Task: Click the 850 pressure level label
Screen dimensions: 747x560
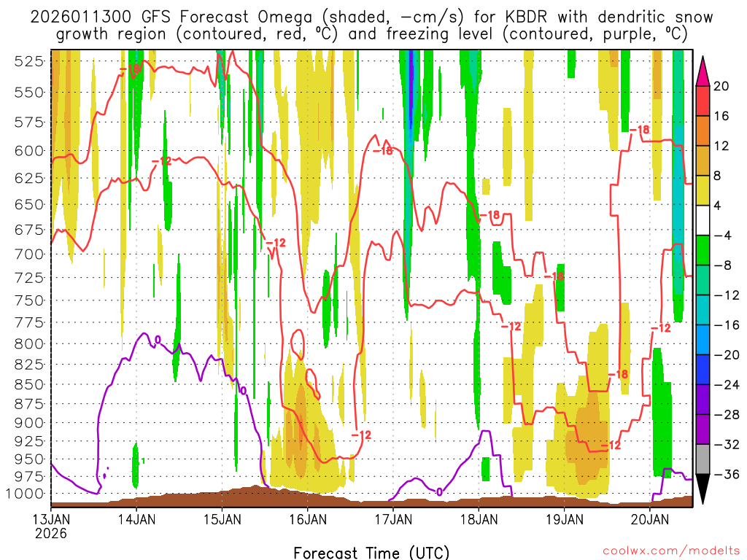Action: coord(28,384)
